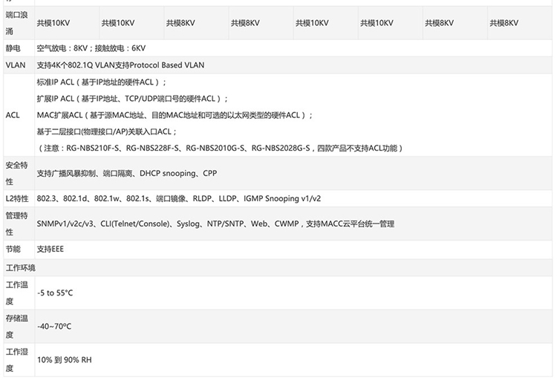Click the ACL row label

[x=13, y=115]
